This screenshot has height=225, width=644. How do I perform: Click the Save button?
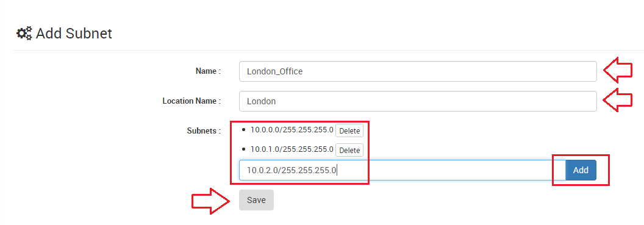point(256,200)
